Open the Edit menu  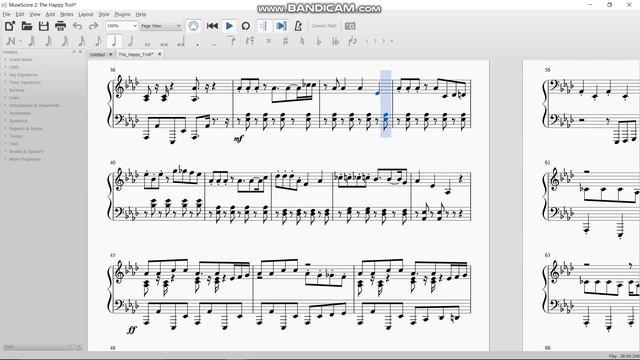point(20,14)
